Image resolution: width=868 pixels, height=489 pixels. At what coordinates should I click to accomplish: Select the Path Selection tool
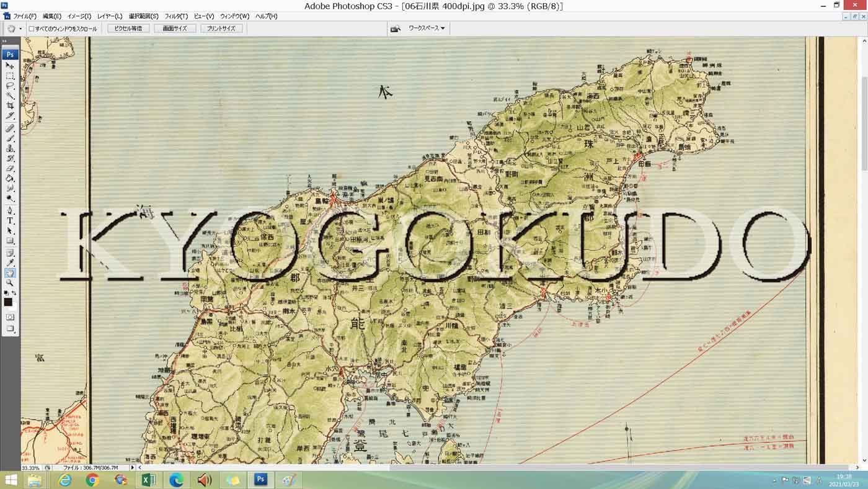coord(10,230)
